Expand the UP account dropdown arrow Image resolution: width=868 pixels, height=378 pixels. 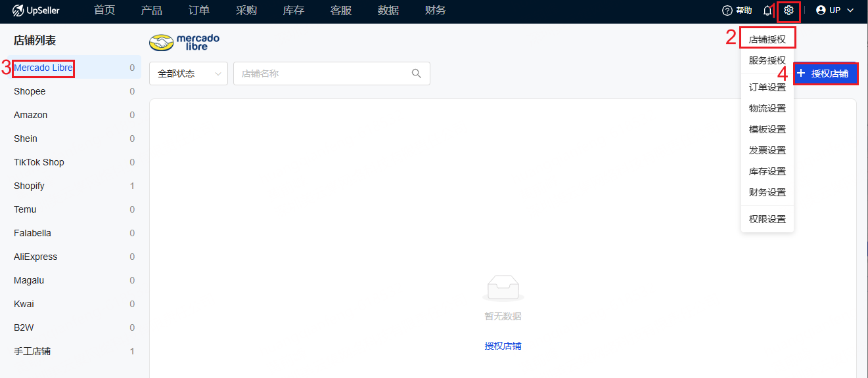coord(850,10)
